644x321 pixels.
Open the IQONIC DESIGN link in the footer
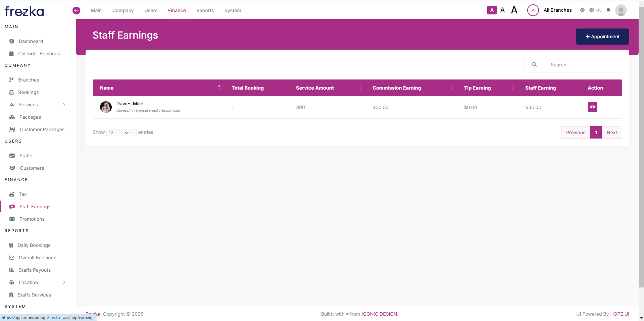379,314
